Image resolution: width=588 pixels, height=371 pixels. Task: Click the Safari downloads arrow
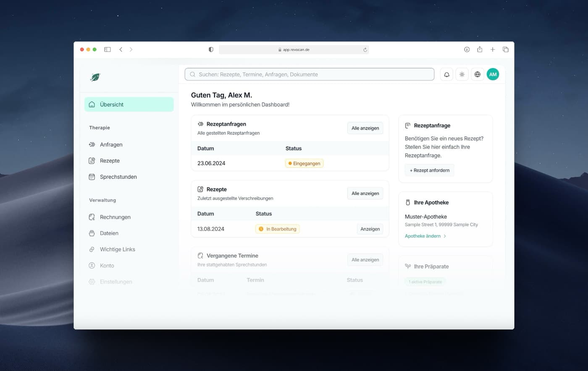467,49
